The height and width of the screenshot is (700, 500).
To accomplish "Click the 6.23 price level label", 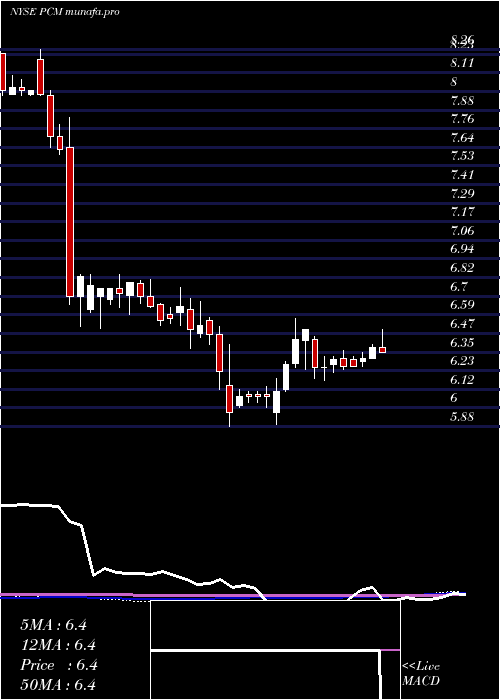I will tap(462, 361).
